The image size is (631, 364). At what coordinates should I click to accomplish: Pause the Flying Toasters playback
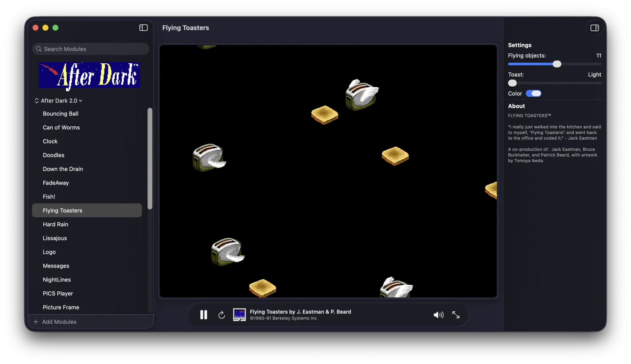[204, 315]
